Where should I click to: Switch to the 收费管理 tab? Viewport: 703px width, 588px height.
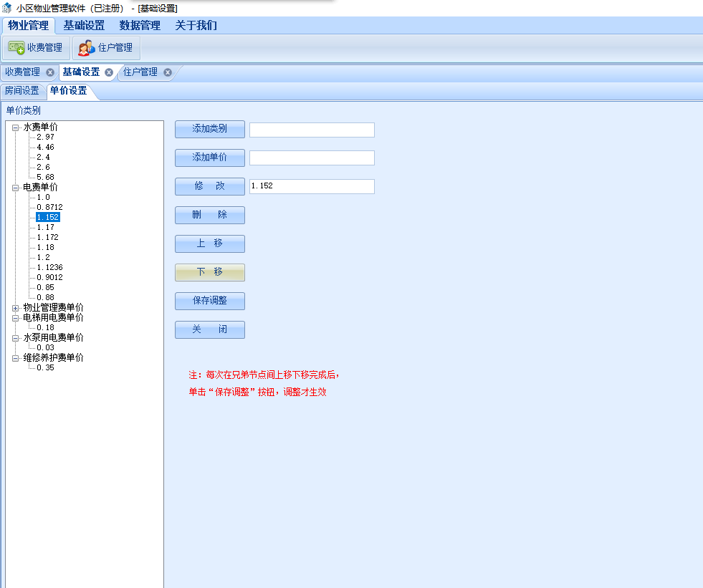(x=23, y=72)
